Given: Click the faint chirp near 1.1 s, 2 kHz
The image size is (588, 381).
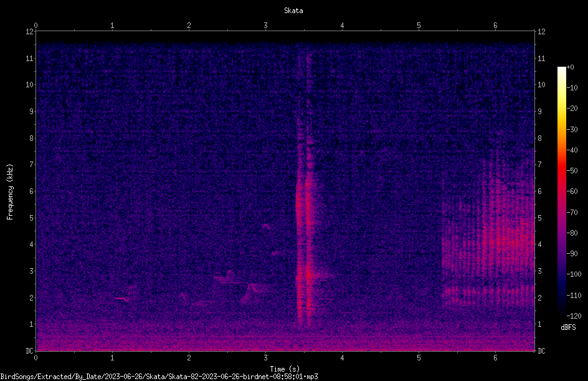Looking at the screenshot, I should (122, 299).
